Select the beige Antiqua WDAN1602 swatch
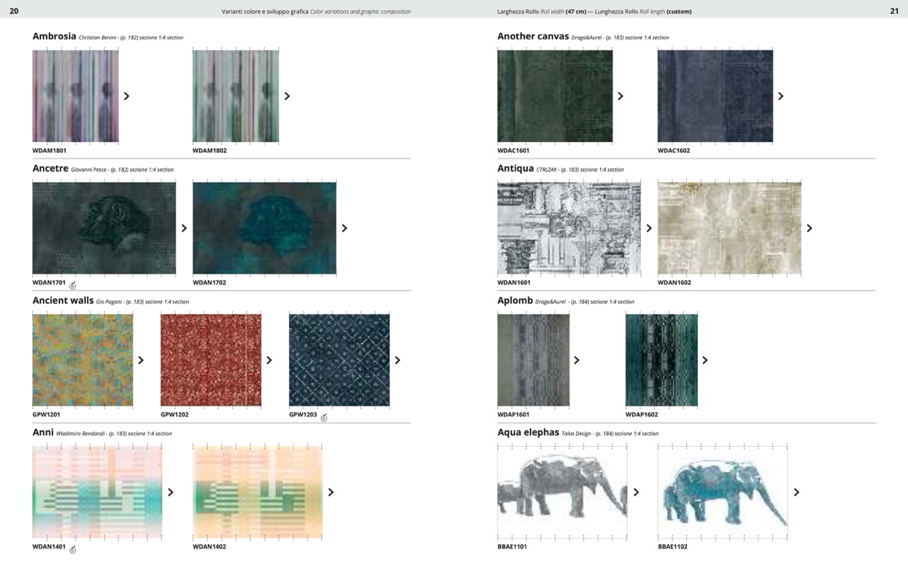 (729, 228)
